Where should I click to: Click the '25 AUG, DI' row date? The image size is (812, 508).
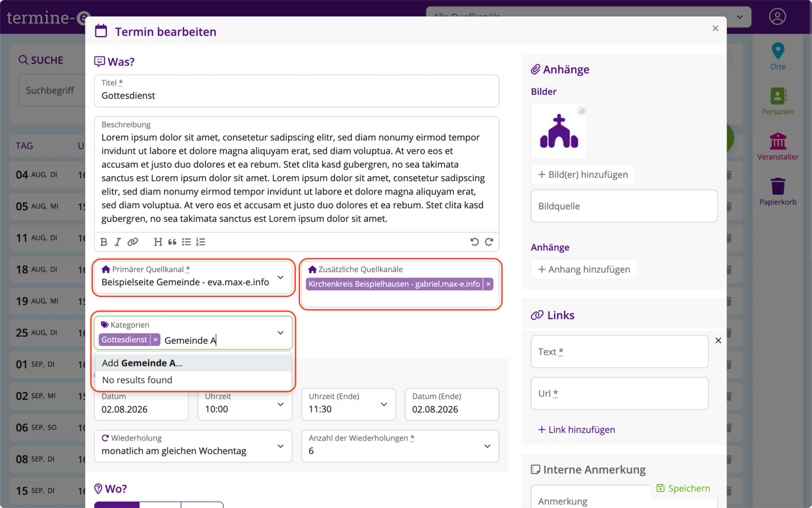[x=36, y=333]
